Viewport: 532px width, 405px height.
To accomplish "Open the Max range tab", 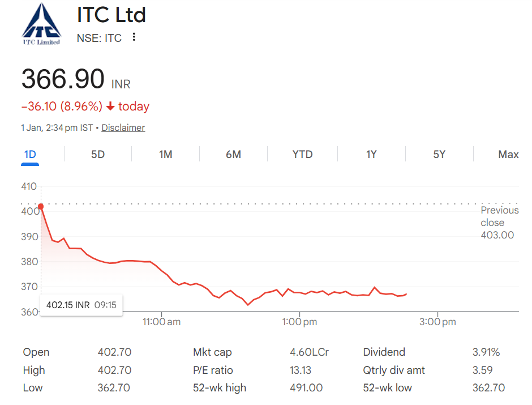I will pos(508,155).
